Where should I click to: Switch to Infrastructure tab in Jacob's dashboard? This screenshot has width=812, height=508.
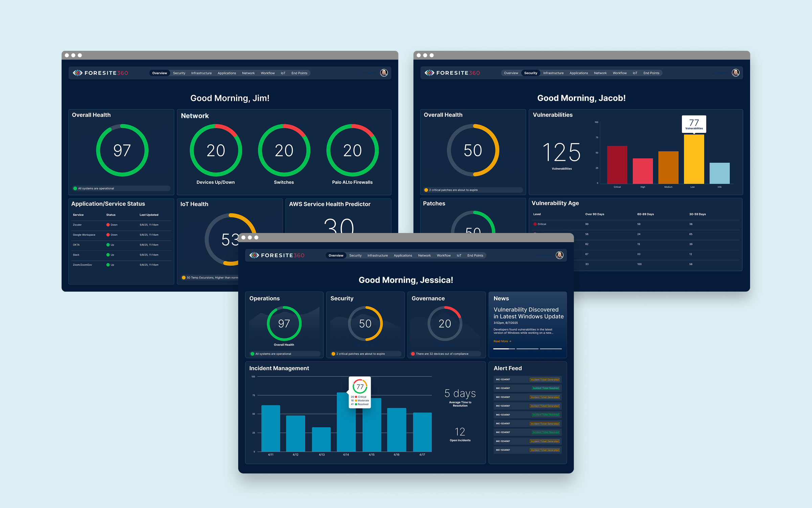click(553, 73)
